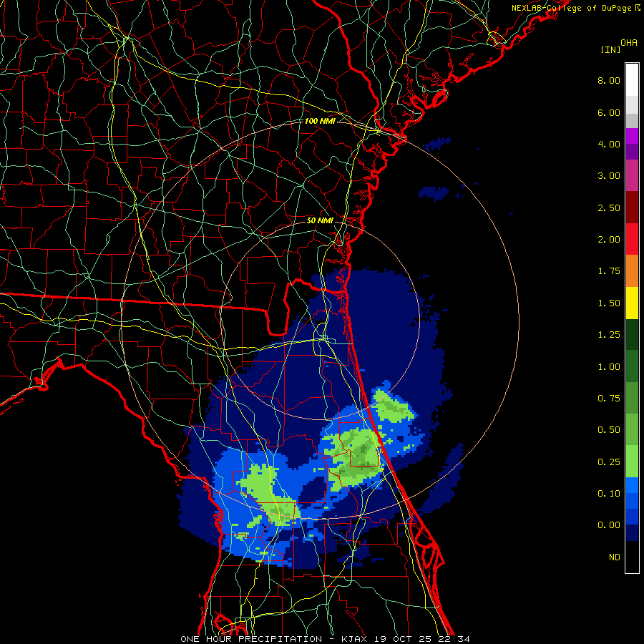Screen dimensions: 644x644
Task: Click the '0.75' legend value
Action: pos(609,399)
